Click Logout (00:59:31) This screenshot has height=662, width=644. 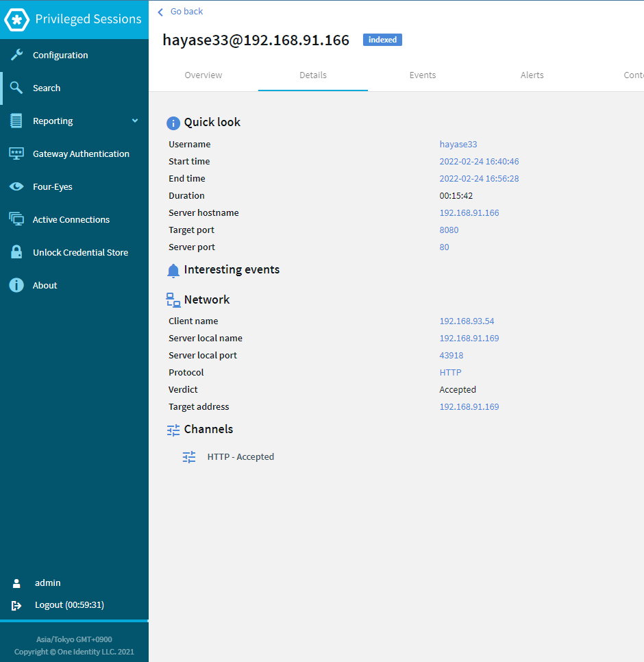(69, 604)
